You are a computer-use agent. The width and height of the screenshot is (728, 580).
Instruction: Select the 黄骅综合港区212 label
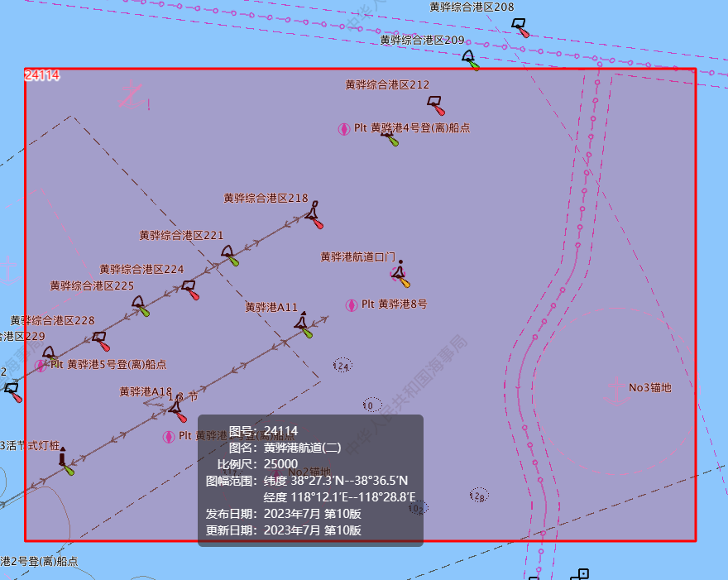(387, 85)
